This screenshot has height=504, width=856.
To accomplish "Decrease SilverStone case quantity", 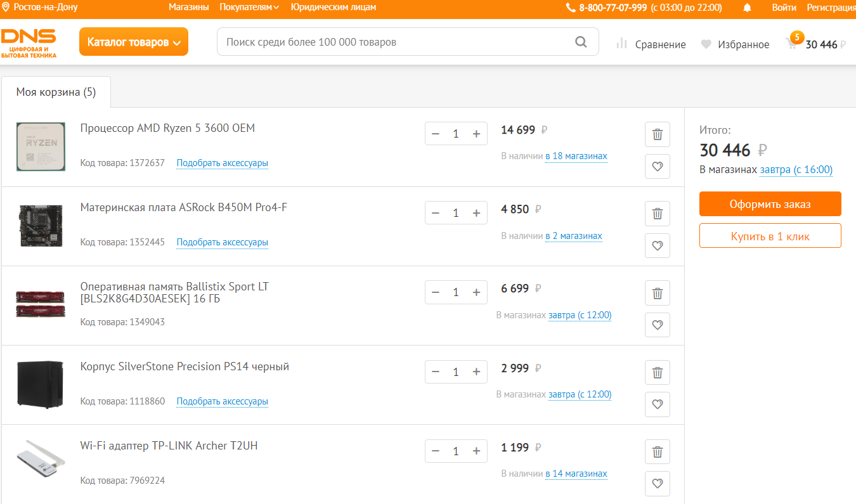I will click(x=436, y=372).
